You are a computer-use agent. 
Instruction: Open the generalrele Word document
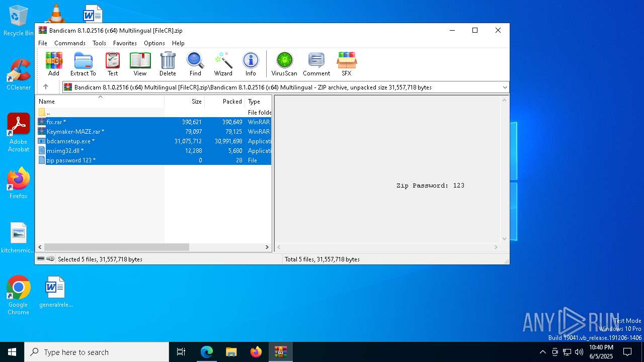(55, 292)
